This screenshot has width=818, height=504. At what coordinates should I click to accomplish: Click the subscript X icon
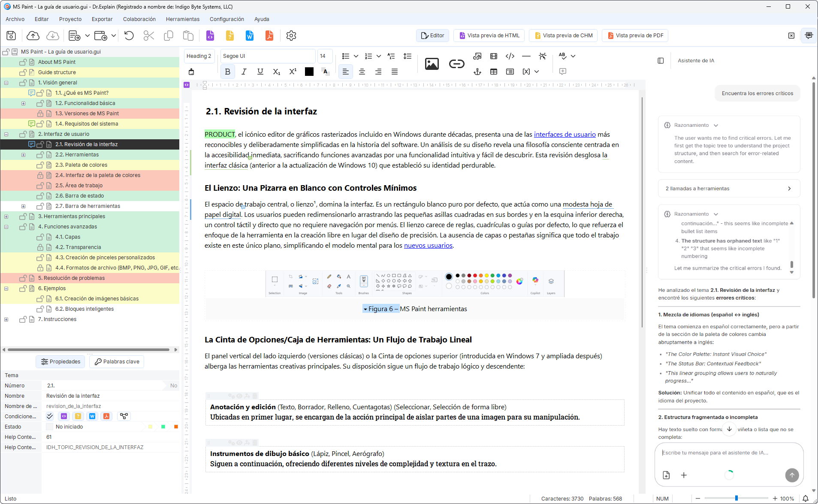(x=277, y=72)
